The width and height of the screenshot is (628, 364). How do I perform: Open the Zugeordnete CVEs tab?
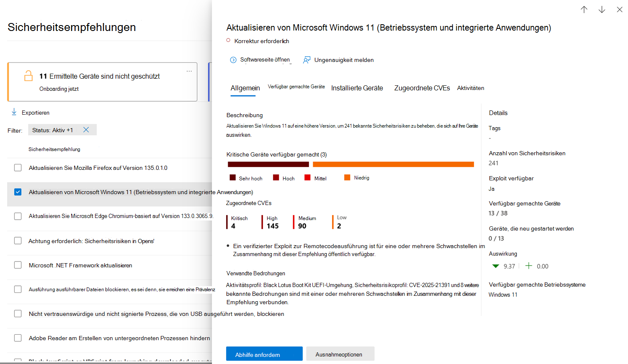422,88
